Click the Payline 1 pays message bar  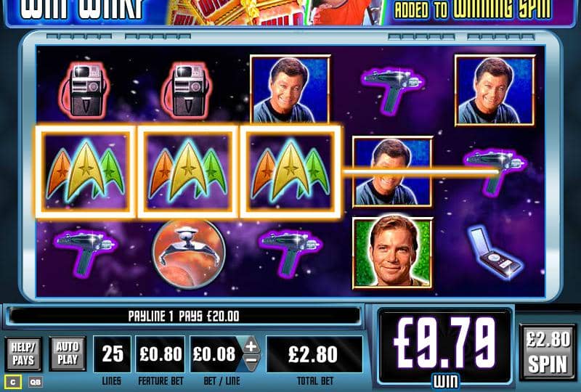(x=184, y=316)
